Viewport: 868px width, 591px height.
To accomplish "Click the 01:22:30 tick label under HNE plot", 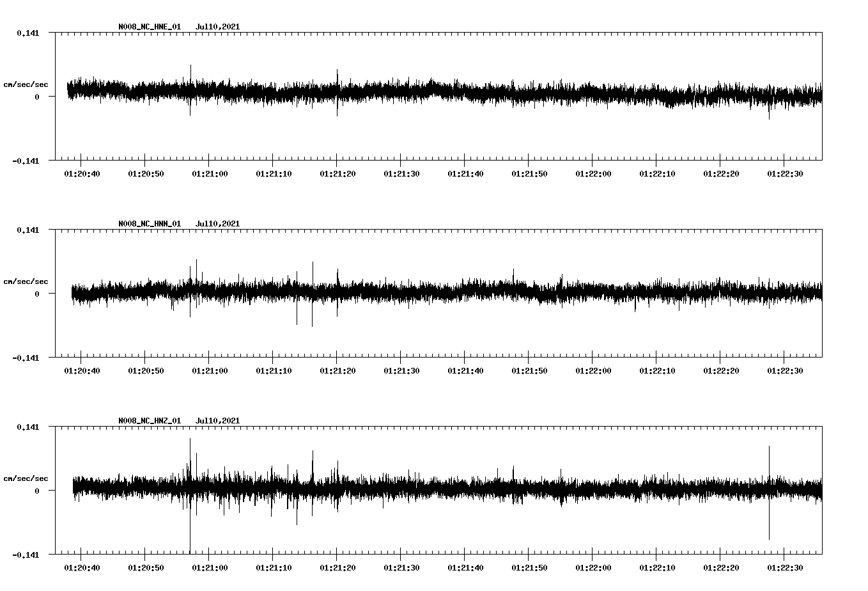I will point(784,174).
